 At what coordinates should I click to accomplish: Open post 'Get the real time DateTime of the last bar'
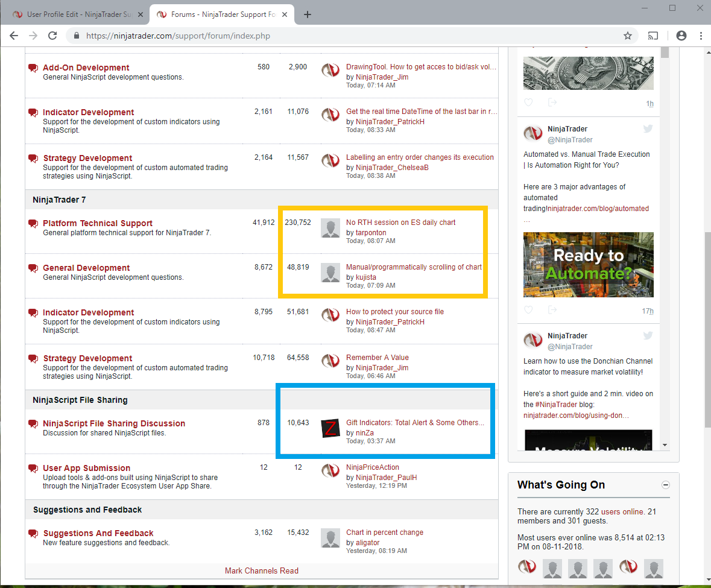(x=422, y=112)
